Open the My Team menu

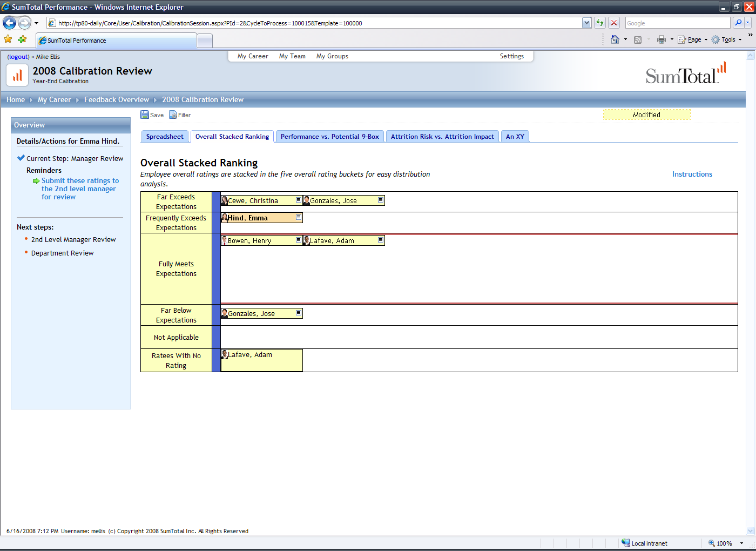(292, 56)
